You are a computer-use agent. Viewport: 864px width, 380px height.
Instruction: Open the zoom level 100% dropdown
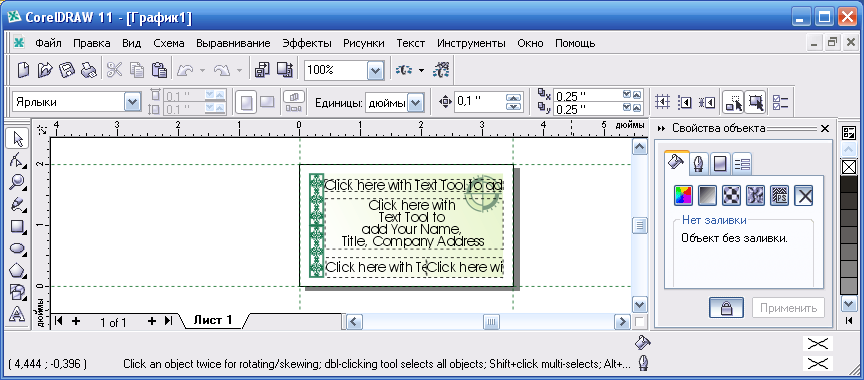point(375,70)
